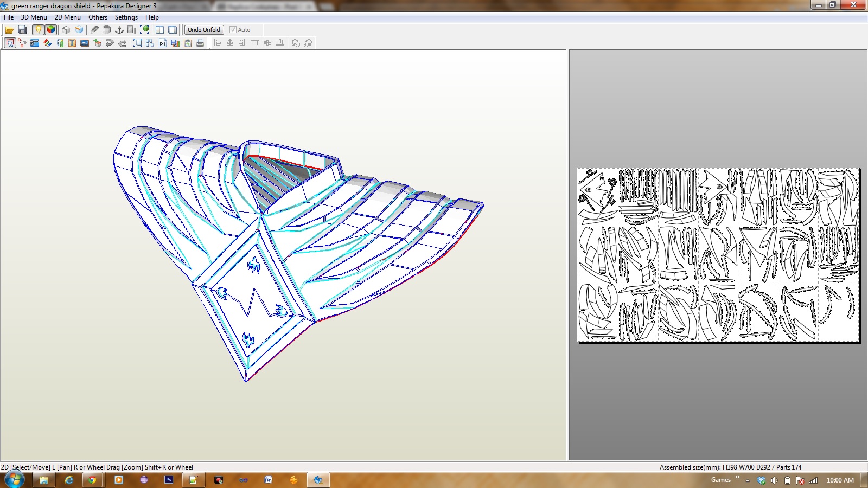This screenshot has width=868, height=488.
Task: Open the 2D Menu
Action: [x=68, y=17]
